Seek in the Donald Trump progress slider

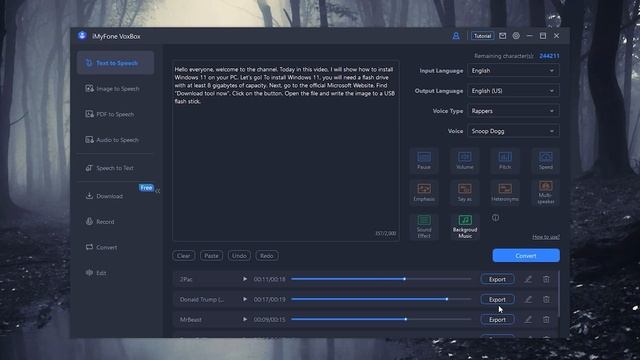(x=381, y=299)
